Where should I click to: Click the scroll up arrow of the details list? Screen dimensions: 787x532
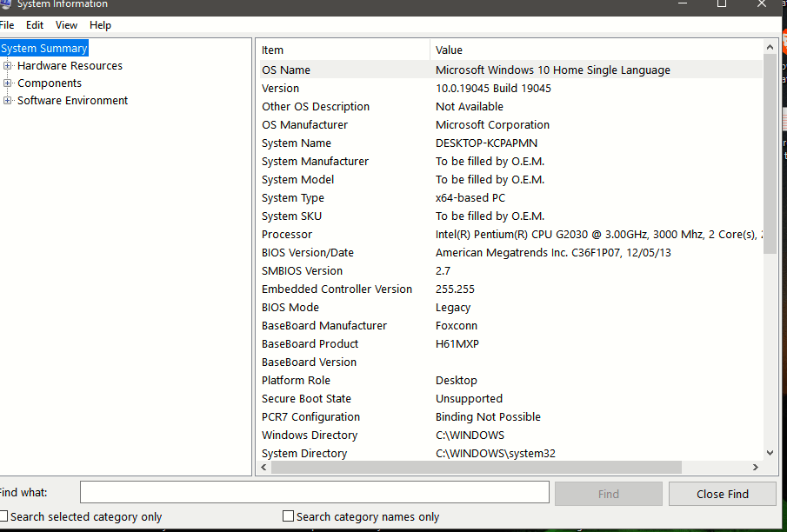[x=770, y=47]
